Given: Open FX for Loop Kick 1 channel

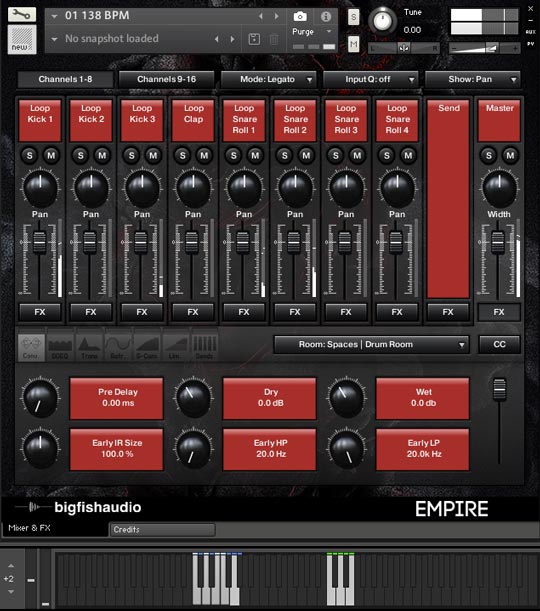Looking at the screenshot, I should 40,312.
